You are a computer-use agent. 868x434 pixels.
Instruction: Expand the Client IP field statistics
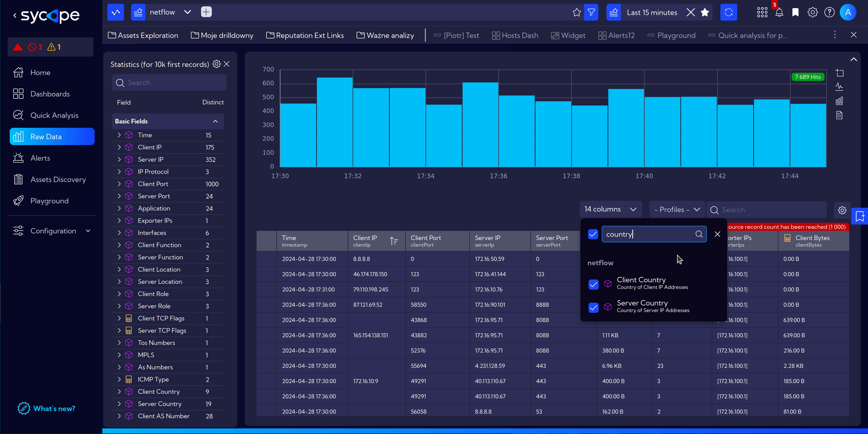point(119,147)
